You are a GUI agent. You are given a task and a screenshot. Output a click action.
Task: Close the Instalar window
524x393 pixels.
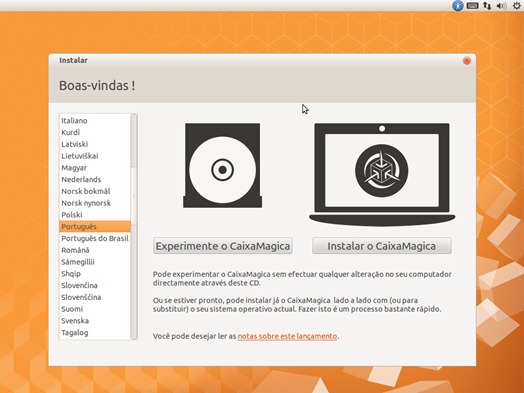(x=467, y=60)
